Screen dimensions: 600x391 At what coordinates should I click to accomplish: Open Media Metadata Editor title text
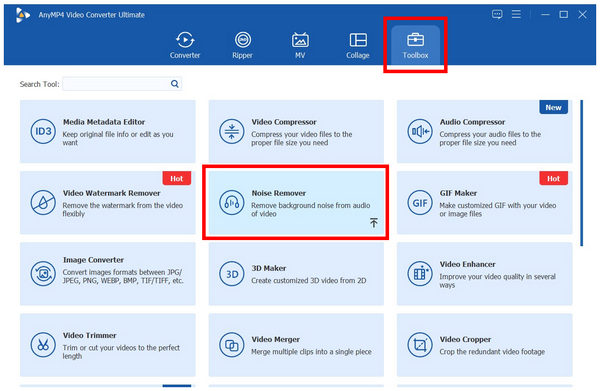[x=104, y=122]
